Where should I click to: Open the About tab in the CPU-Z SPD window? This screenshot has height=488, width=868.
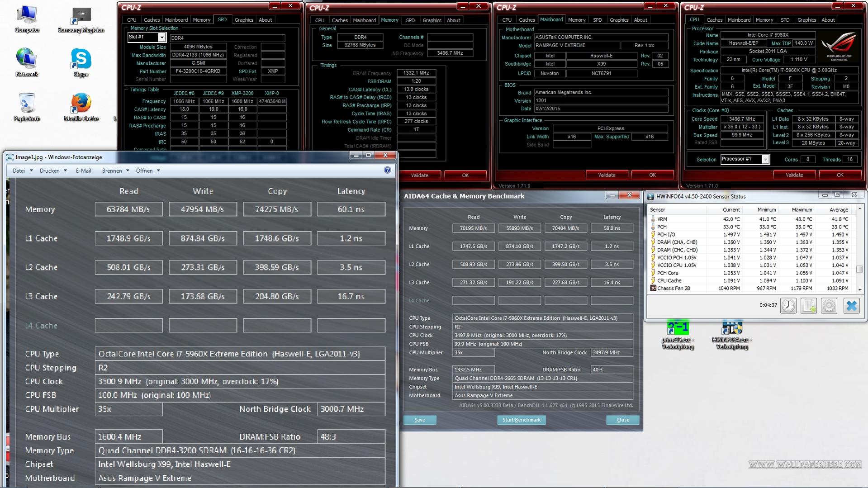click(x=266, y=20)
